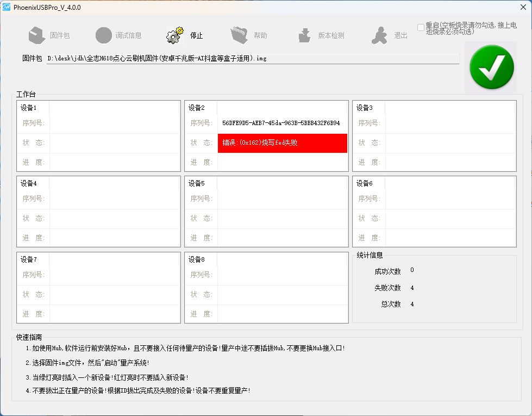Click the 设备3 panel header

(x=365, y=108)
